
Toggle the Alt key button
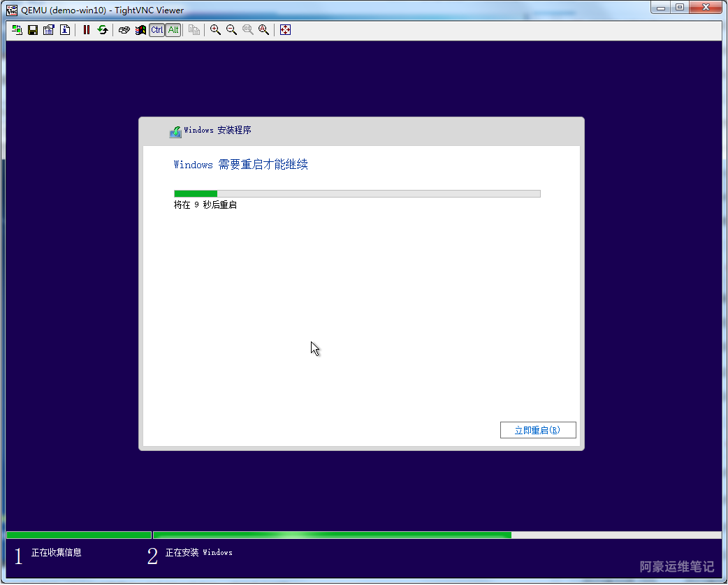173,30
